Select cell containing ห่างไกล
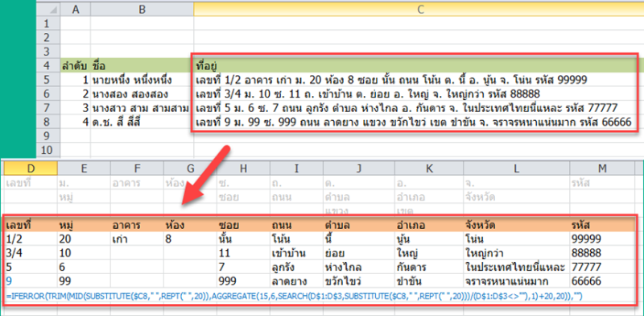644x316 pixels. coord(358,267)
